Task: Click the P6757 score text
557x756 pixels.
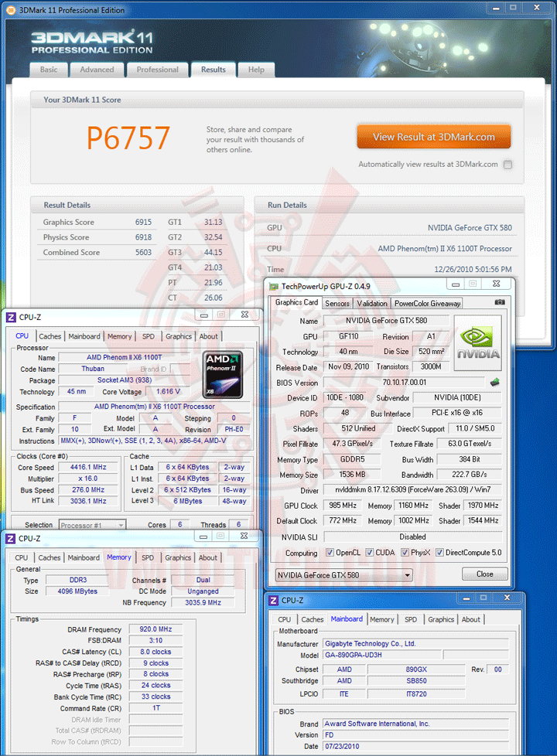Action: click(x=128, y=138)
